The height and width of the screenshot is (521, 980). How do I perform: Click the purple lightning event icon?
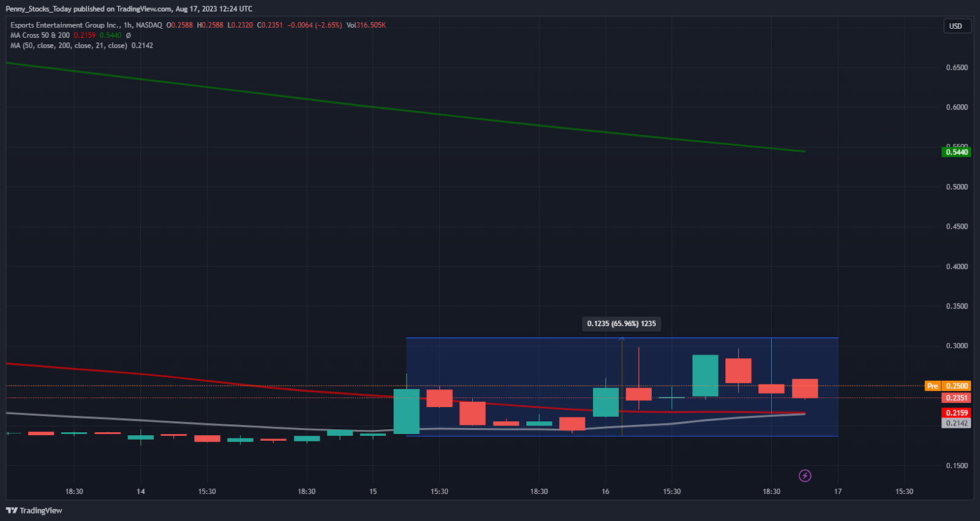tap(805, 476)
